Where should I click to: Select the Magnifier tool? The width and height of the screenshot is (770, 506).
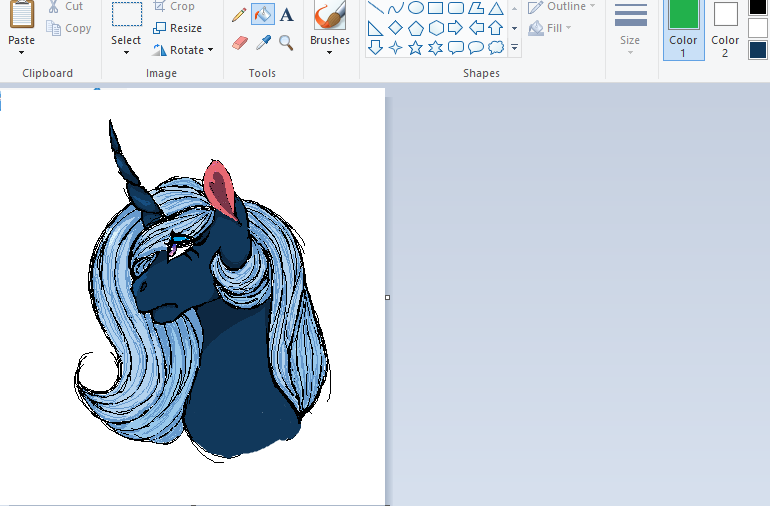[x=287, y=42]
